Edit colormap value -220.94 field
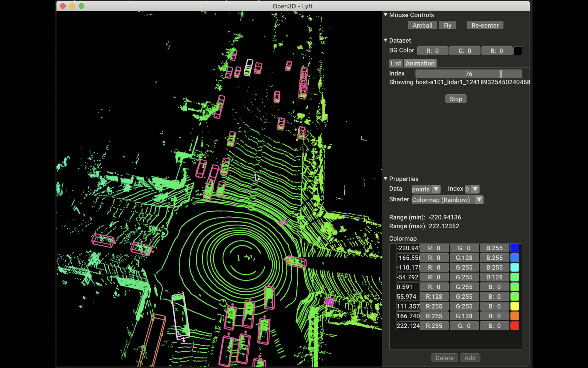588x368 pixels. pos(408,248)
